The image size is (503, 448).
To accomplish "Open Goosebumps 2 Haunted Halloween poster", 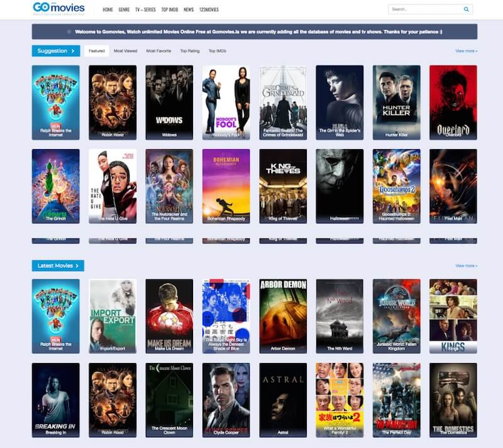I will click(x=397, y=186).
